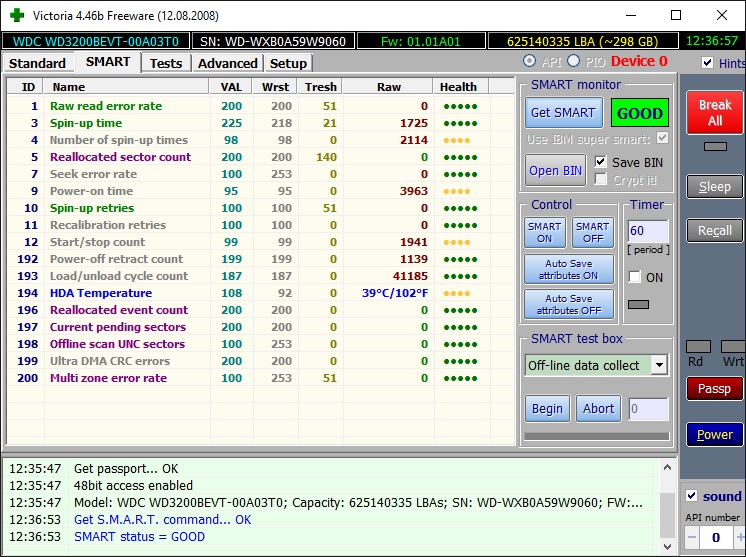Viewport: 746px width, 557px height.
Task: Click the Recall button
Action: (x=715, y=231)
